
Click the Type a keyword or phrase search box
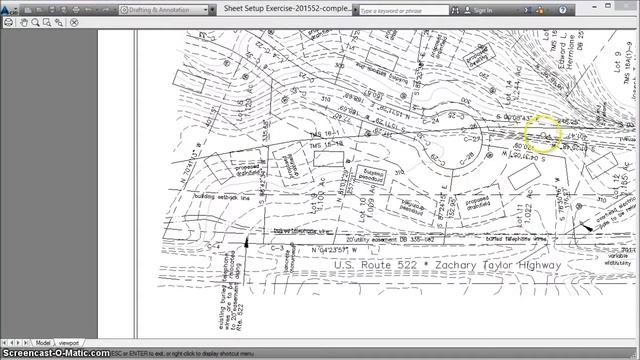(404, 11)
